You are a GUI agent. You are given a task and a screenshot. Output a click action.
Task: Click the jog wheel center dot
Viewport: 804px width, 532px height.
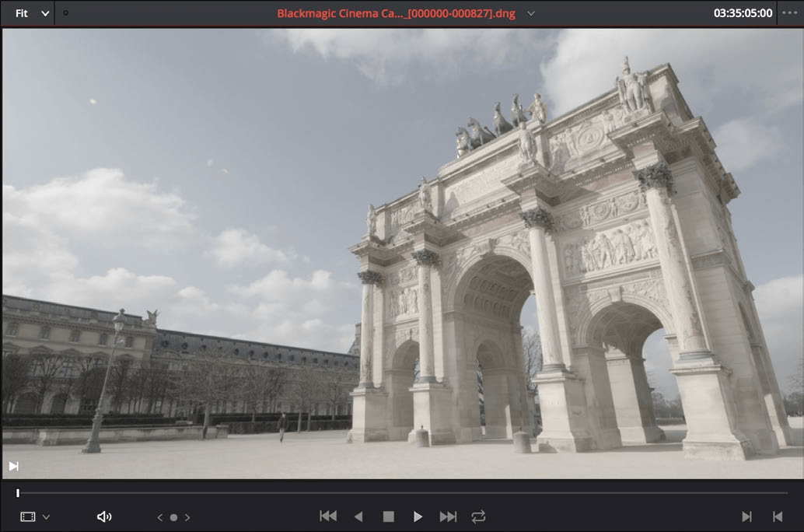[173, 517]
